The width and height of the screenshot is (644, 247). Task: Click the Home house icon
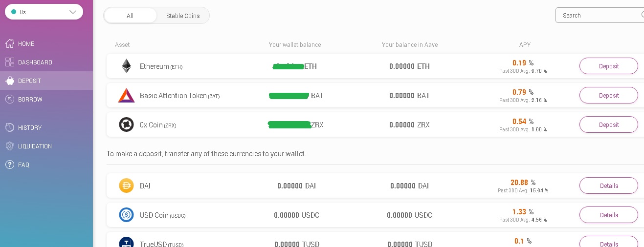point(10,43)
